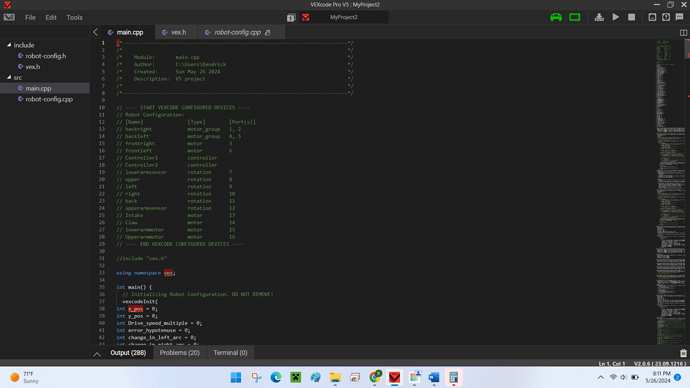690x388 pixels.
Task: Open the Tools menu
Action: tap(74, 18)
